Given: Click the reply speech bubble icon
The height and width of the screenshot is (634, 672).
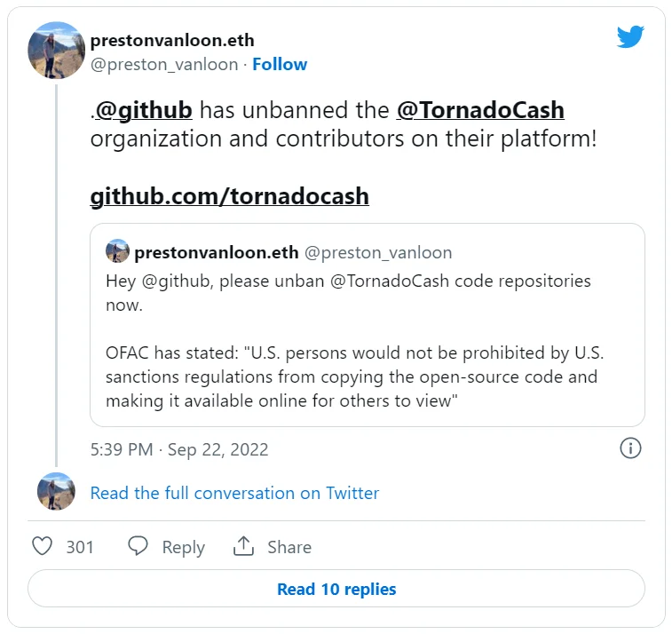Looking at the screenshot, I should click(138, 546).
